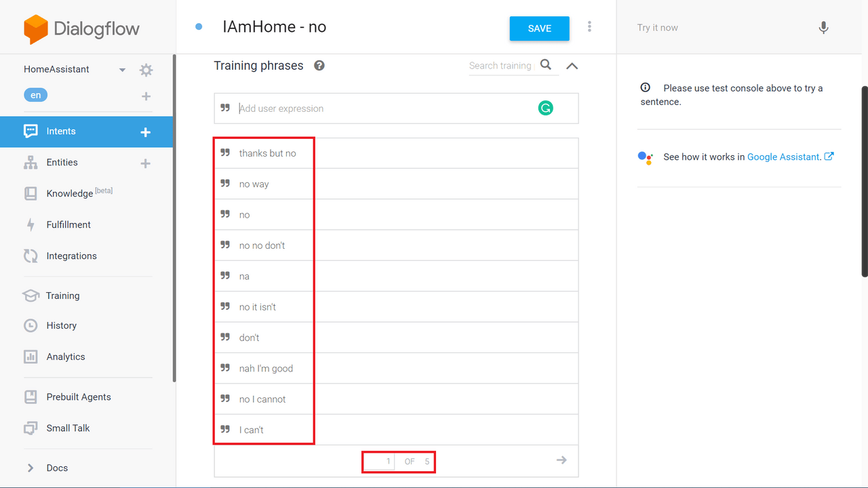Click the Entities hierarchy icon

coord(31,163)
